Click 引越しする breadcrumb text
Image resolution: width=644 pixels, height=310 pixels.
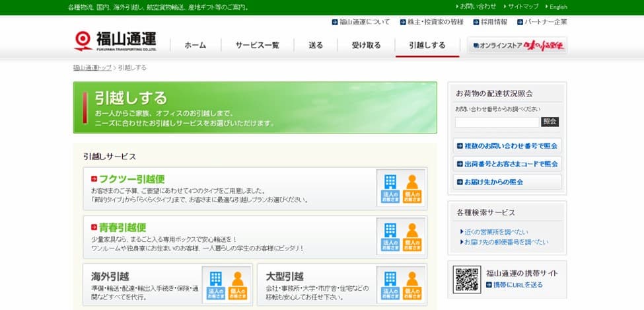click(x=132, y=68)
